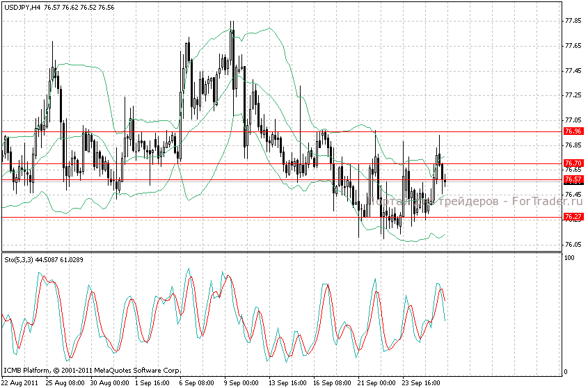Click the 22 Aug 2011 date label
The image size is (588, 388).
[20, 382]
